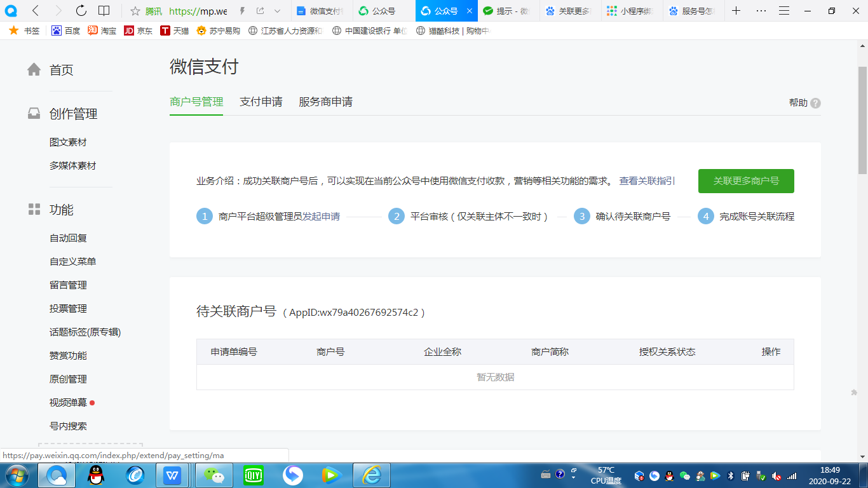
Task: Open 原创管理 in the sidebar
Action: [x=68, y=379]
